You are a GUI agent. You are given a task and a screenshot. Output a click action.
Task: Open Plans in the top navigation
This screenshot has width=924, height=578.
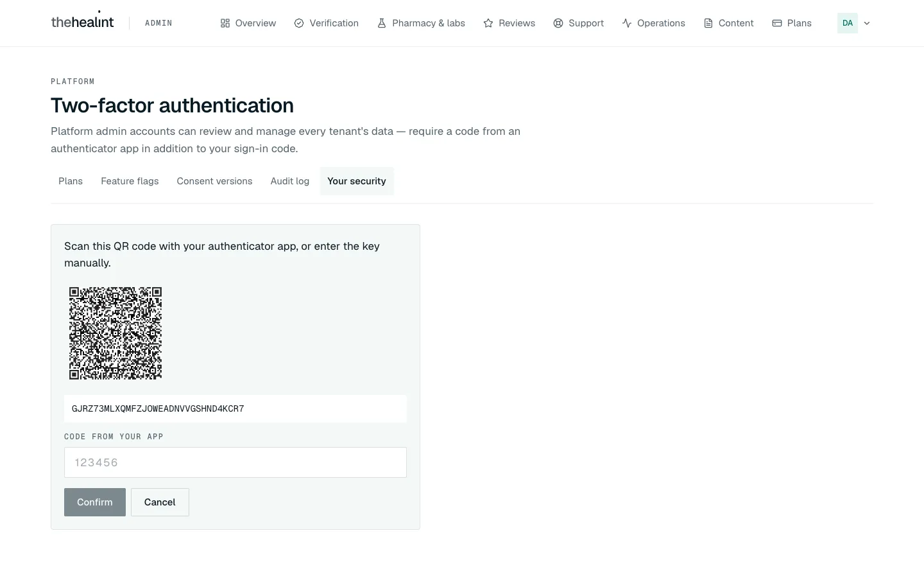click(x=792, y=23)
